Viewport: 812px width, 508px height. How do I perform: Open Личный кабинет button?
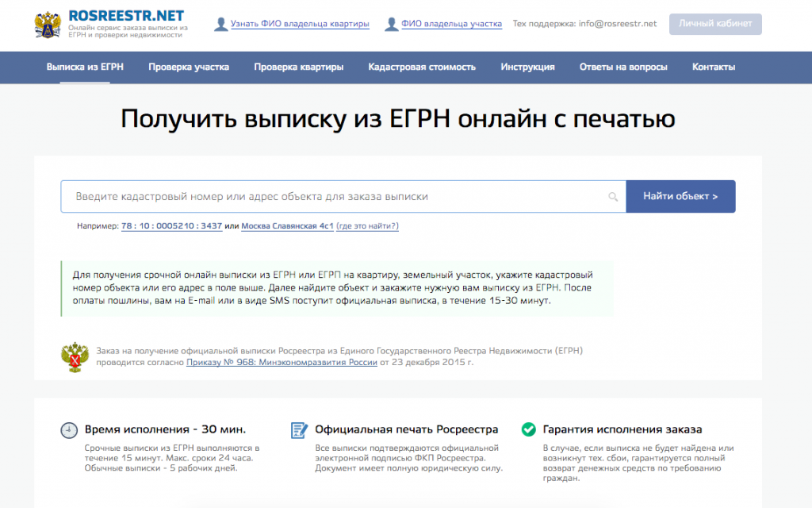(715, 24)
